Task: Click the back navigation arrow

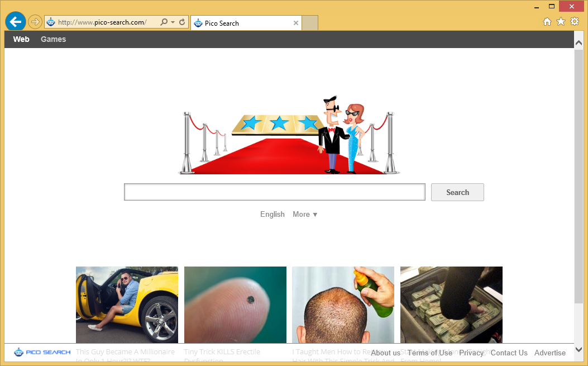Action: coord(15,21)
